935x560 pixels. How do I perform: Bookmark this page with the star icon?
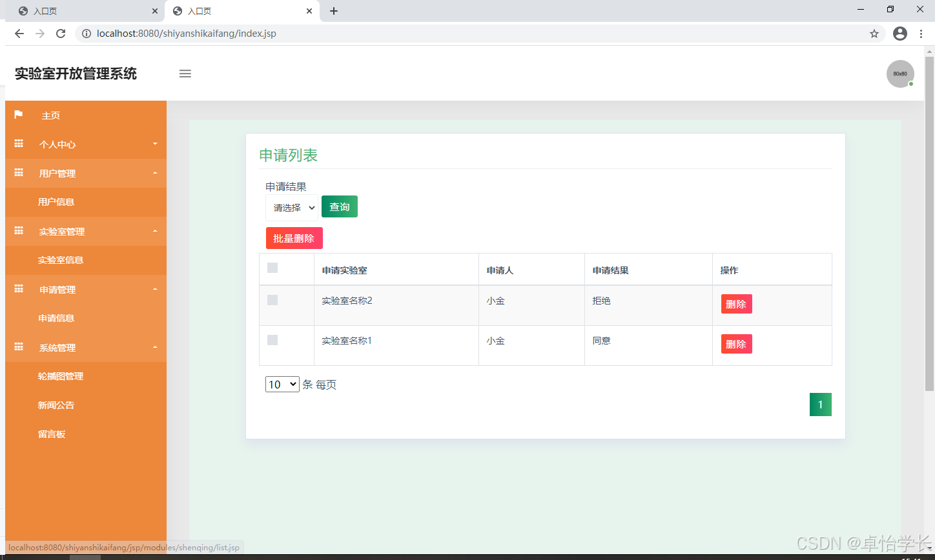874,34
